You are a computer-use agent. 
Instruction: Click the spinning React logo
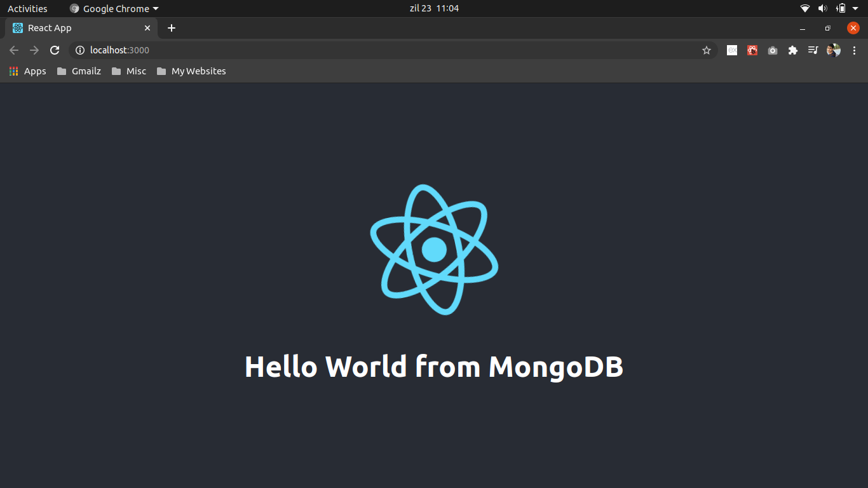pos(434,249)
